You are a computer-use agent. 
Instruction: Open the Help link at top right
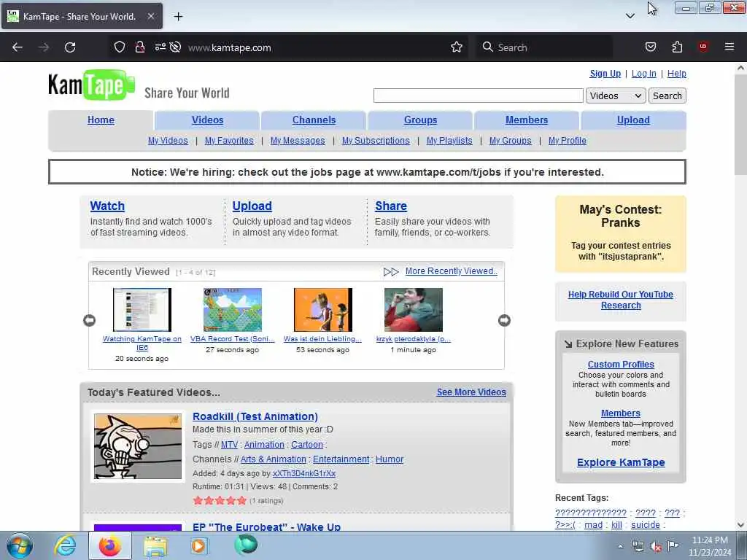coord(676,74)
